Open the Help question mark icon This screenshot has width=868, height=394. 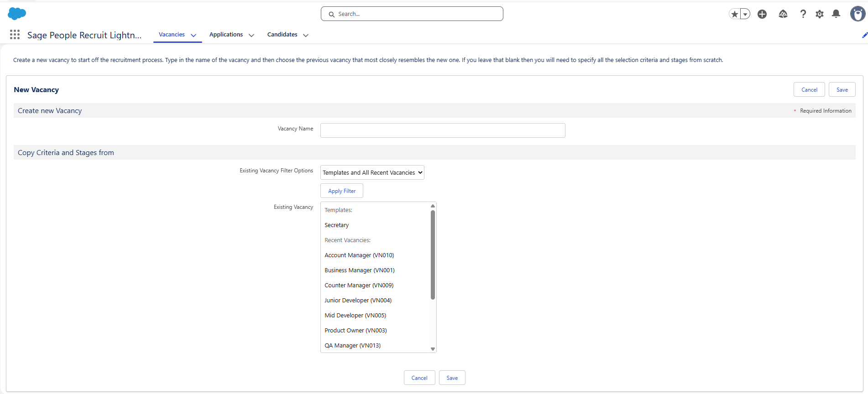[x=803, y=14]
